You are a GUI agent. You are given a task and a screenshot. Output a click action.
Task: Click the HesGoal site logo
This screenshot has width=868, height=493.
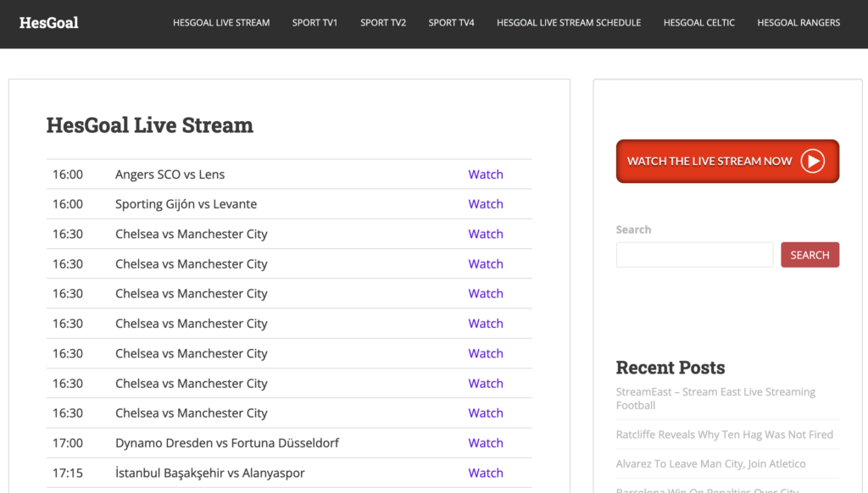(x=48, y=23)
